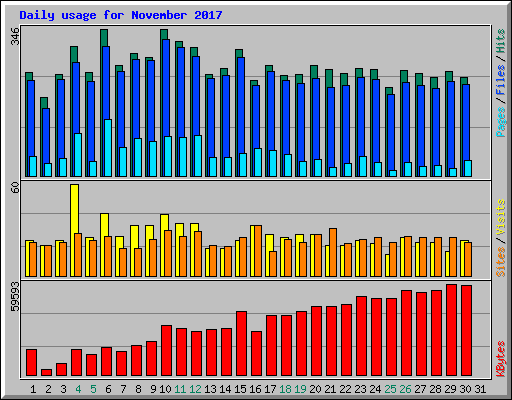
Task: Click the 59593 maximum value on the KBytes chart axis
Action: 15,296
